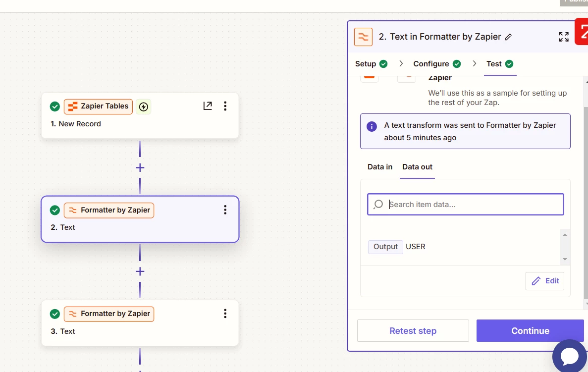Image resolution: width=588 pixels, height=372 pixels.
Task: Click the Edit button
Action: click(x=545, y=281)
